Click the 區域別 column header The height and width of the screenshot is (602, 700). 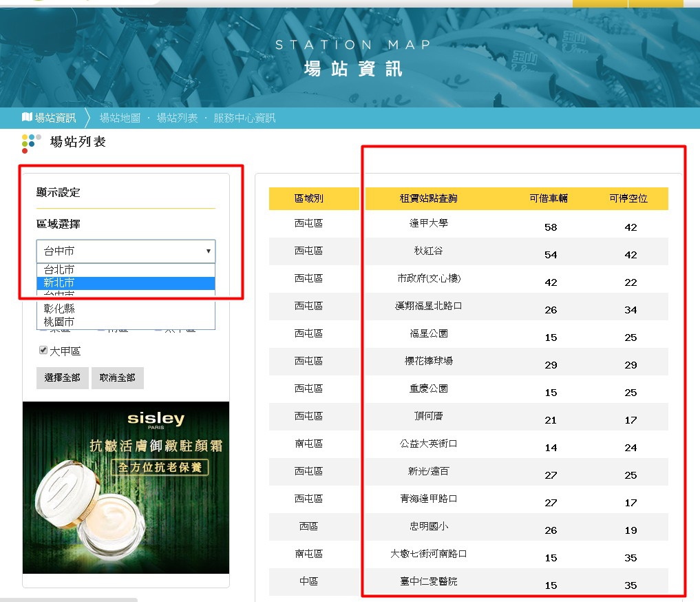308,198
